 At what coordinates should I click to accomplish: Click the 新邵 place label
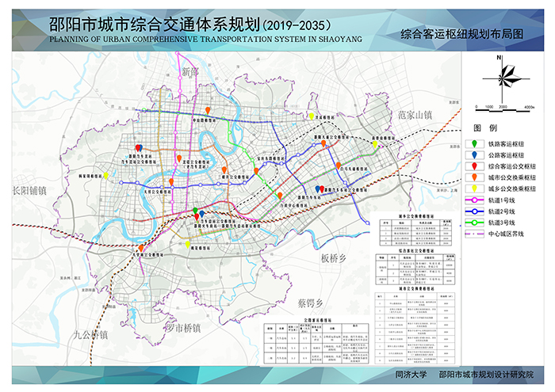191,71
